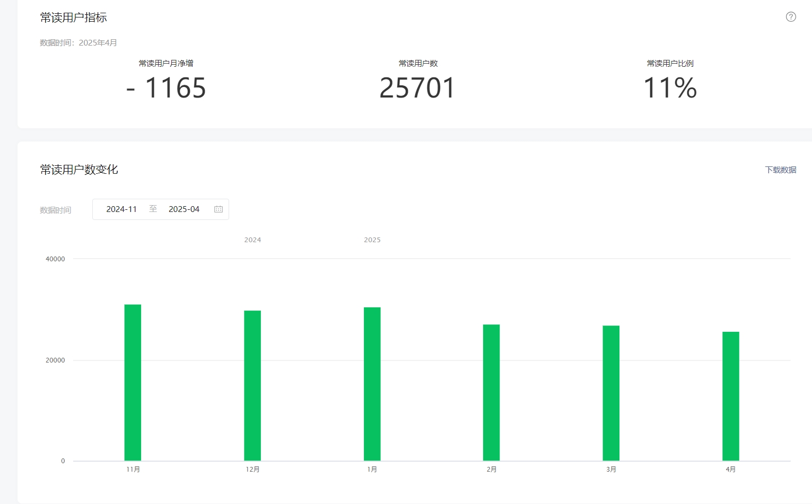Select the 2024-11 start date field
The image size is (812, 504).
click(121, 209)
